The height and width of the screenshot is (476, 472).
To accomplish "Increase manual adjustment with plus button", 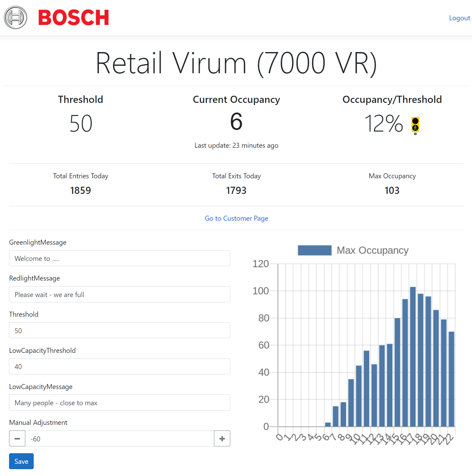I will [x=222, y=439].
